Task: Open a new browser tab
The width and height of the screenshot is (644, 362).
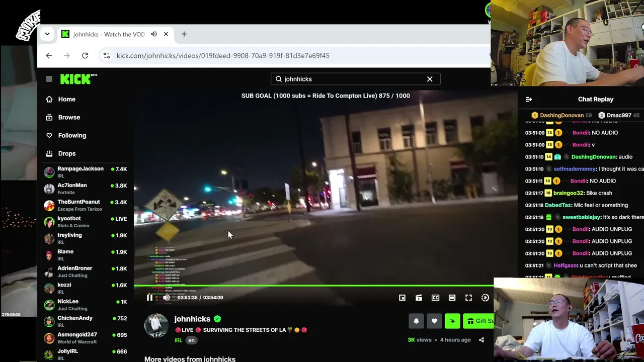Action: click(184, 34)
